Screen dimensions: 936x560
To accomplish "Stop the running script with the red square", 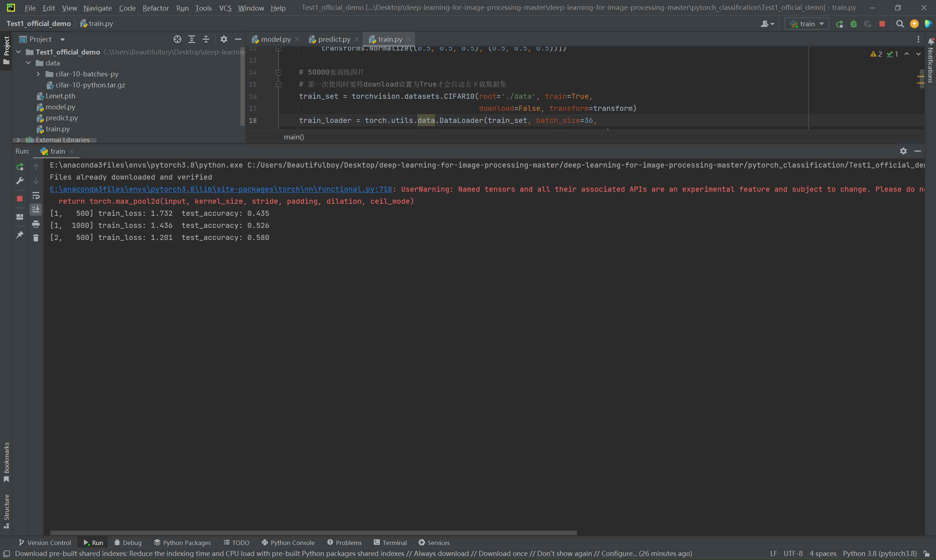I will tap(20, 198).
